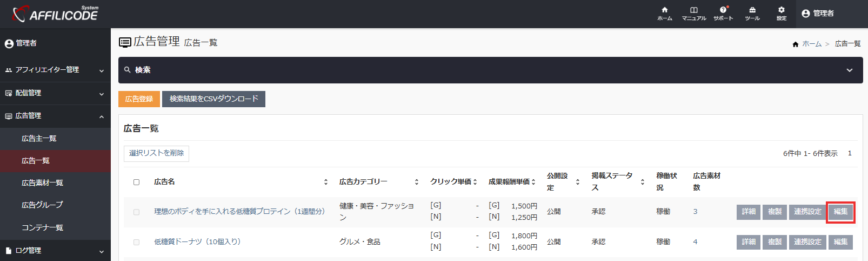Sort by クリック単価 column arrows
The width and height of the screenshot is (868, 261).
point(475,182)
